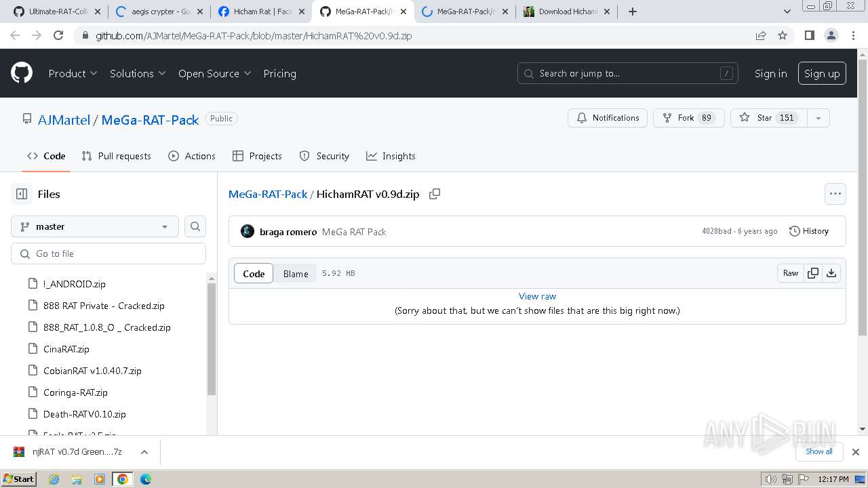The height and width of the screenshot is (488, 868).
Task: Open the Pull requests tab
Action: 116,156
